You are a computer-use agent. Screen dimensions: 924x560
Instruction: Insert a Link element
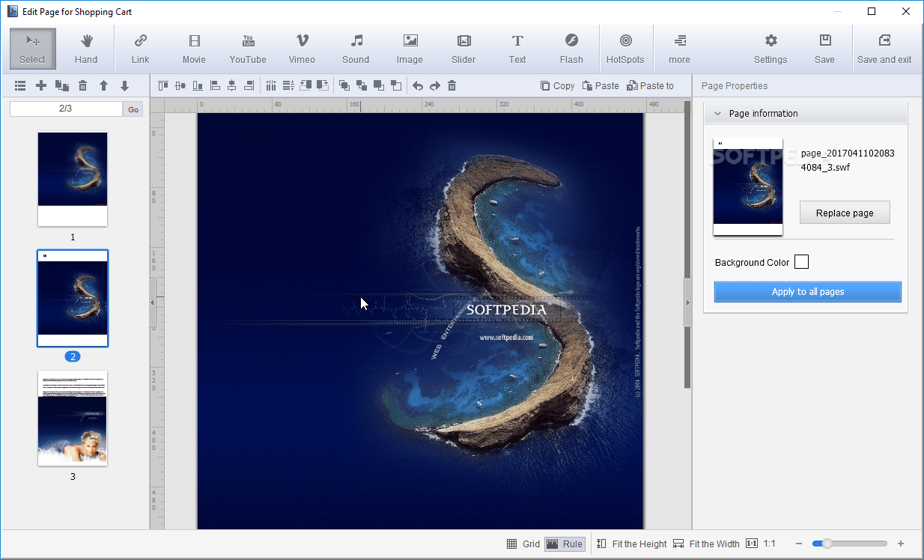point(140,49)
